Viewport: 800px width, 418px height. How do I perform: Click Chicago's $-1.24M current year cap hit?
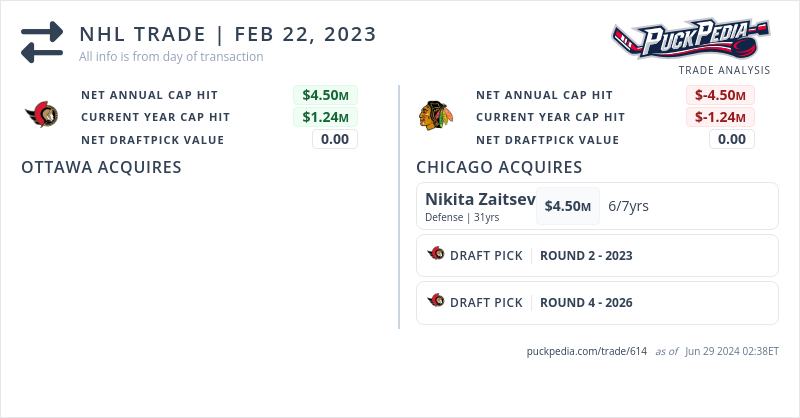720,117
